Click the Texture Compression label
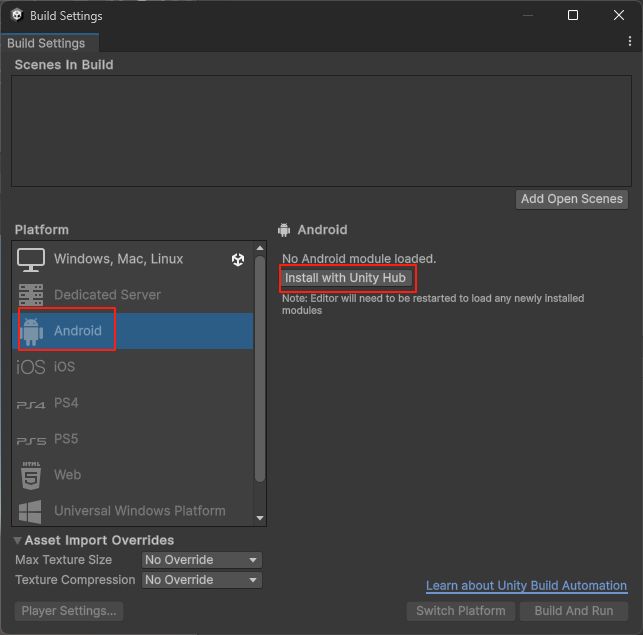643x635 pixels. click(75, 580)
